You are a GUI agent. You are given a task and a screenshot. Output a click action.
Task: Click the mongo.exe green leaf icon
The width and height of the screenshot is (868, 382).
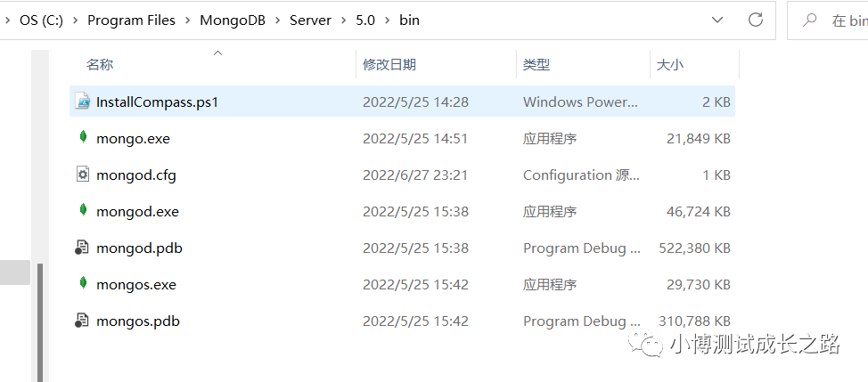[83, 138]
